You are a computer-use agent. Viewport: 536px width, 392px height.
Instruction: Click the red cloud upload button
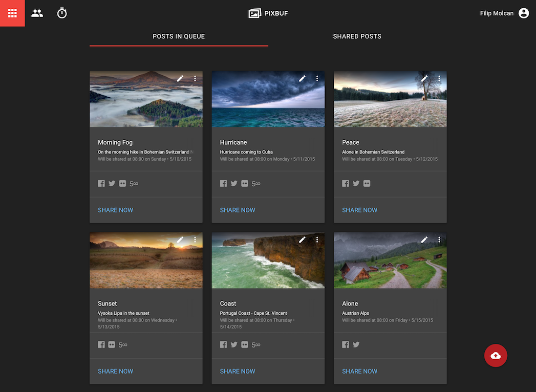(495, 356)
